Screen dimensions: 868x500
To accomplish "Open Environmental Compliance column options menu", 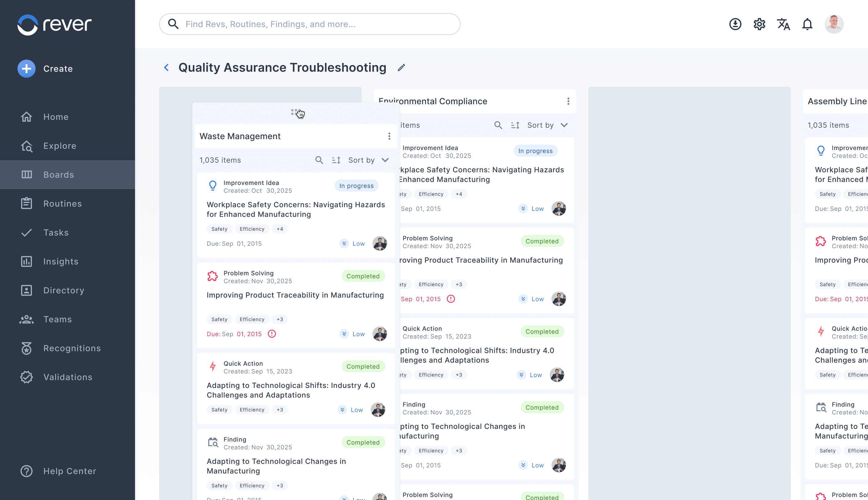I will point(568,101).
